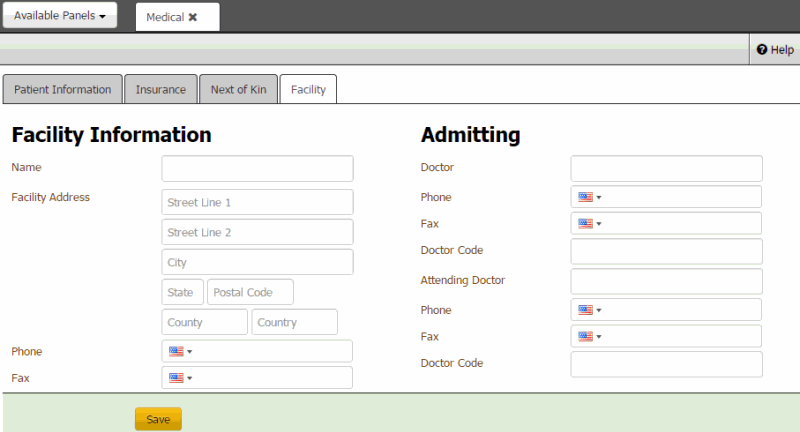Open flag selector for Admitting Doctor Phone
The image size is (800, 432).
tap(589, 197)
